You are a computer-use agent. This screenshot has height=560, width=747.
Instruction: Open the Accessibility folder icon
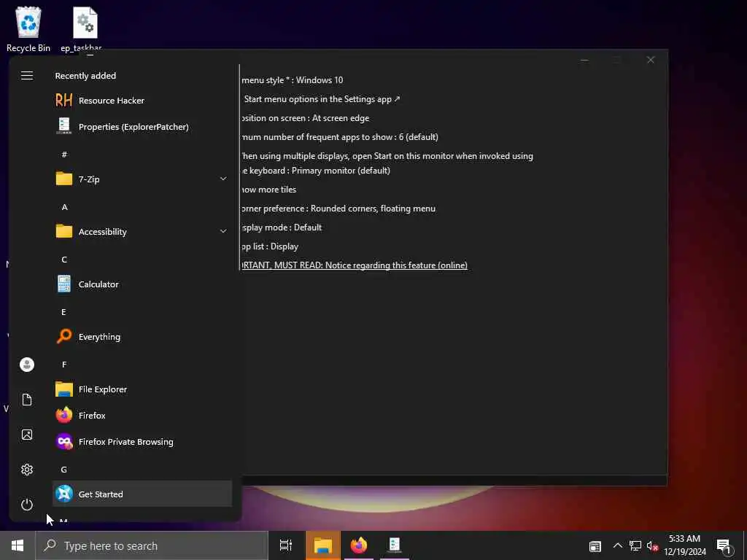[x=64, y=231]
